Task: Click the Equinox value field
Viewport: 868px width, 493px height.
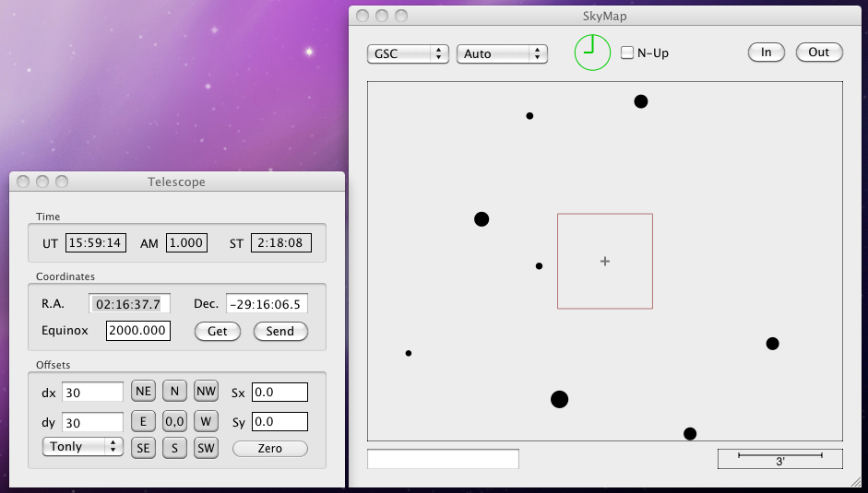Action: point(137,331)
